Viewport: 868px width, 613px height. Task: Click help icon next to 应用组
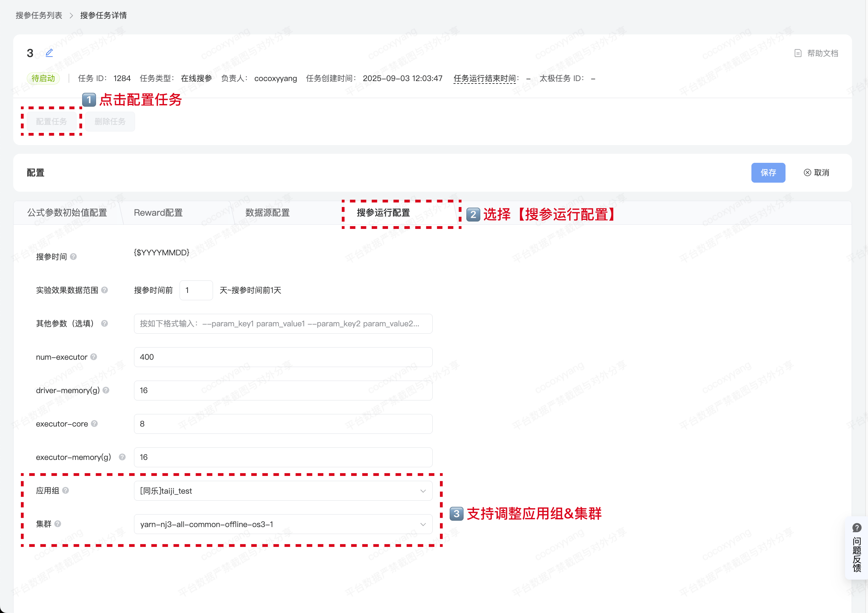coord(66,490)
